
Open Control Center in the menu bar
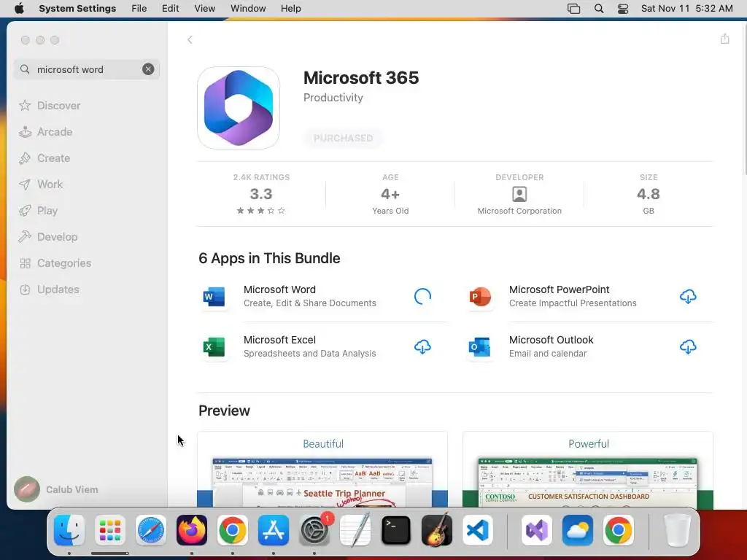[623, 9]
